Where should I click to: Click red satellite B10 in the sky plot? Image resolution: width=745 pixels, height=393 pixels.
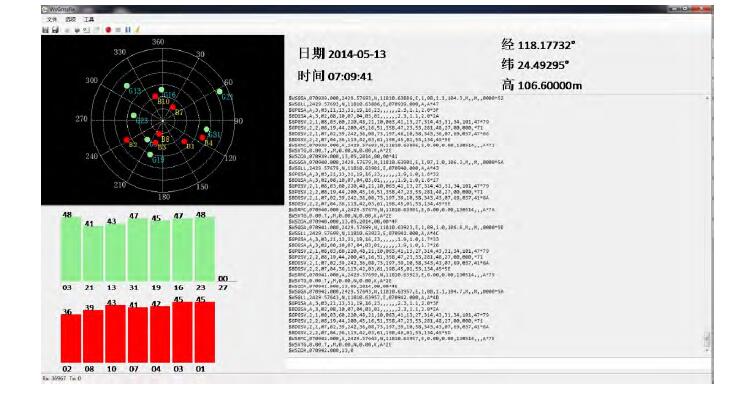(155, 96)
